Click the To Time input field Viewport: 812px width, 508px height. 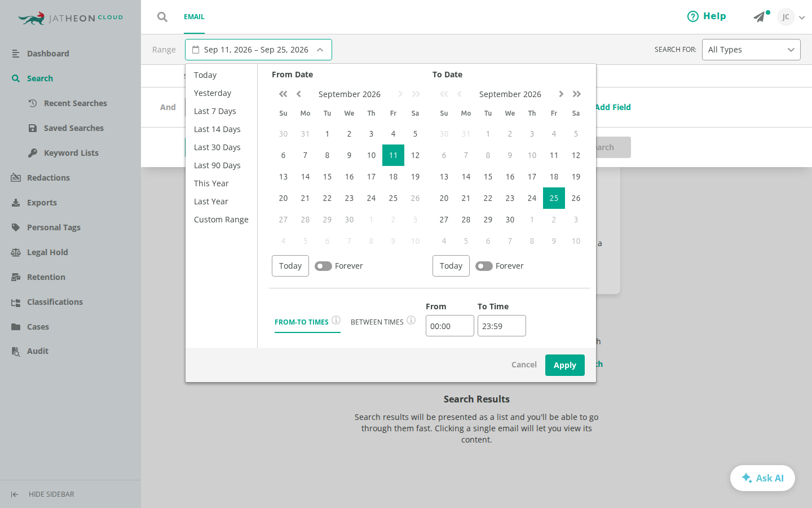pyautogui.click(x=502, y=326)
